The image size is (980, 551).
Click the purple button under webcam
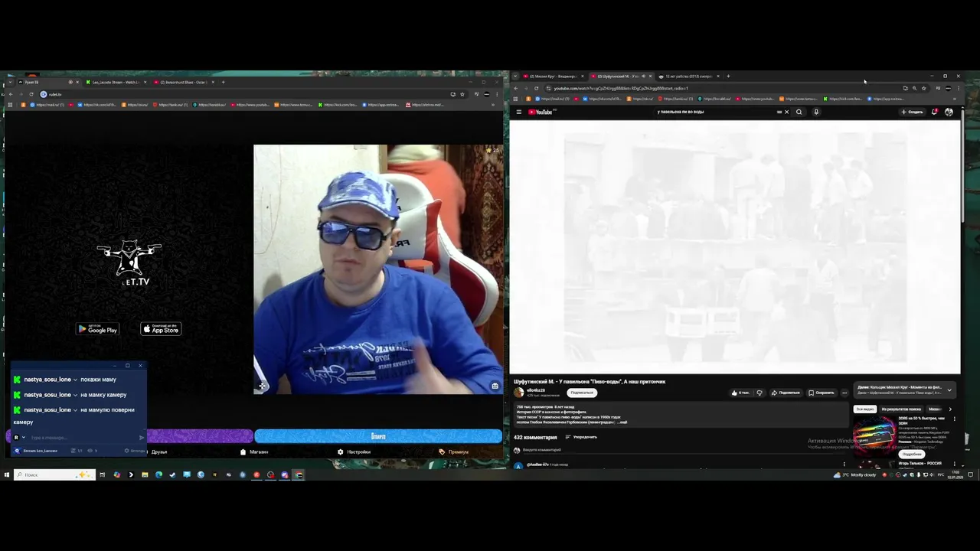click(199, 436)
